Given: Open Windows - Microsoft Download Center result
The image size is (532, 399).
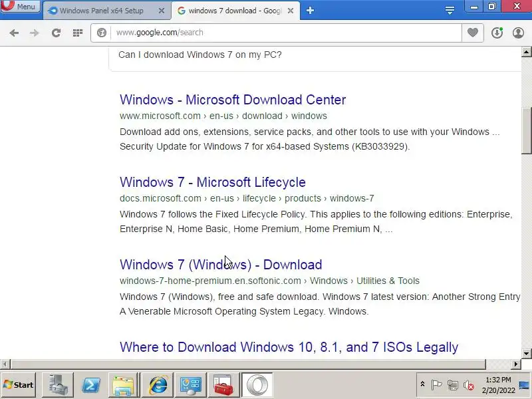Looking at the screenshot, I should (233, 100).
